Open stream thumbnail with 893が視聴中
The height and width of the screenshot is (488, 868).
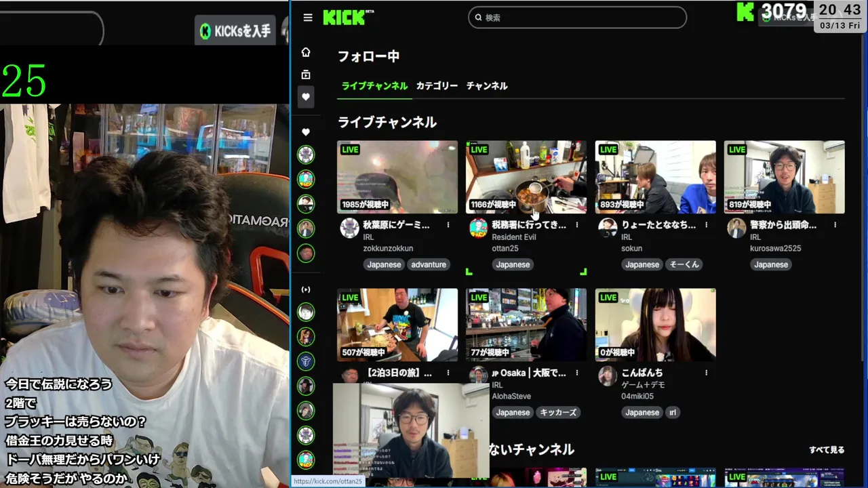655,177
